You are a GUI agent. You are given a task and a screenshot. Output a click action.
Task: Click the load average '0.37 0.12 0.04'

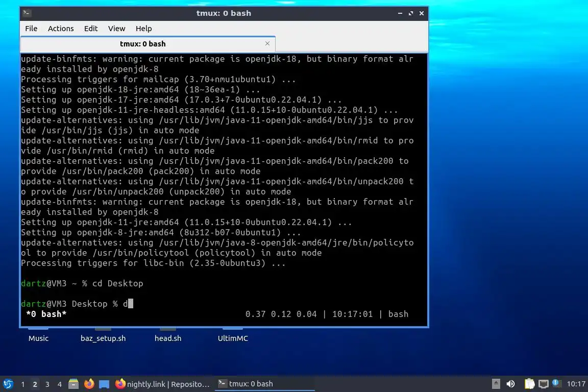click(281, 314)
